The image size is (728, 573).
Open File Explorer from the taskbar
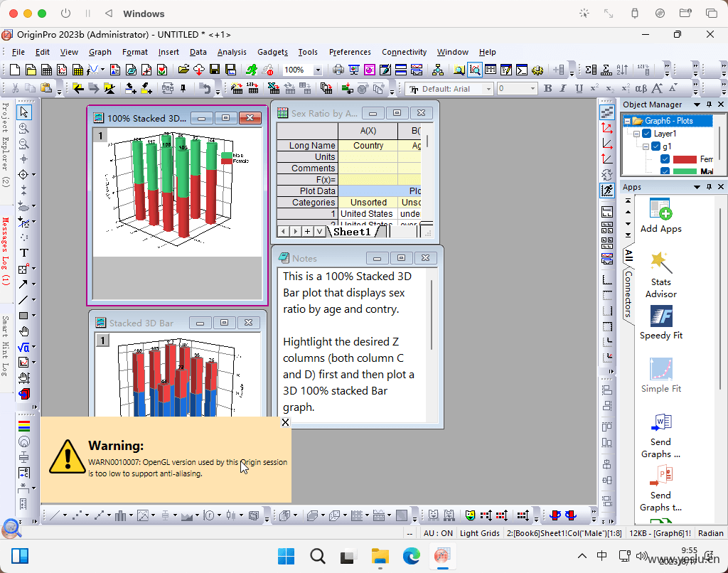pos(380,556)
